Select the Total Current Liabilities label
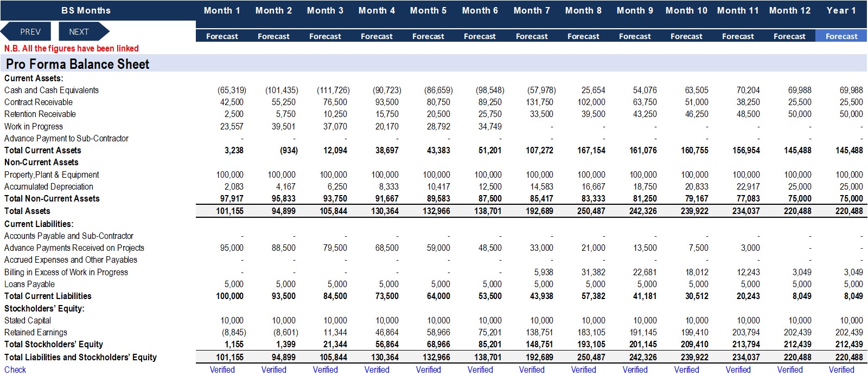The image size is (868, 376). pos(48,296)
